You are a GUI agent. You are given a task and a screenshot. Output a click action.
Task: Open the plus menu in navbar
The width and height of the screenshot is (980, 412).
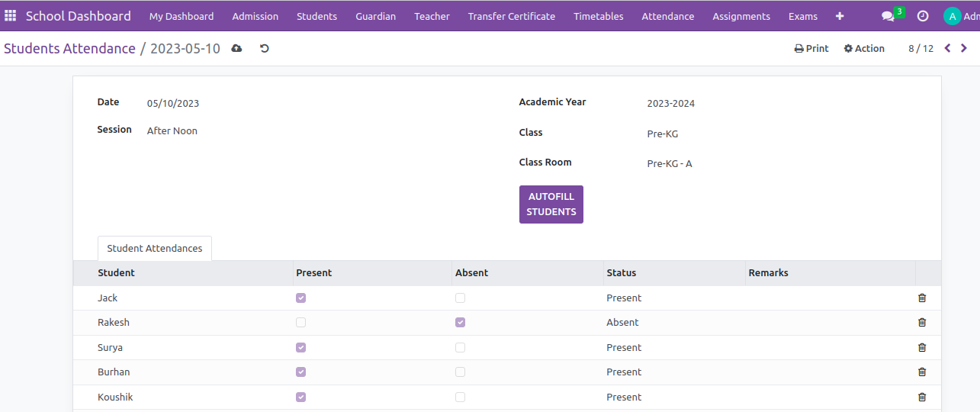840,16
